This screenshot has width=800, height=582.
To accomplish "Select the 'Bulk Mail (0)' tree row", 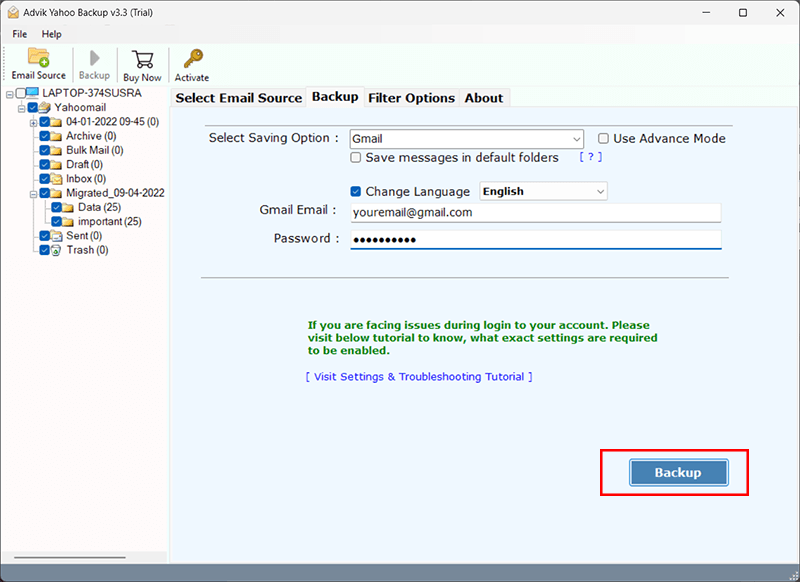I will [x=95, y=150].
